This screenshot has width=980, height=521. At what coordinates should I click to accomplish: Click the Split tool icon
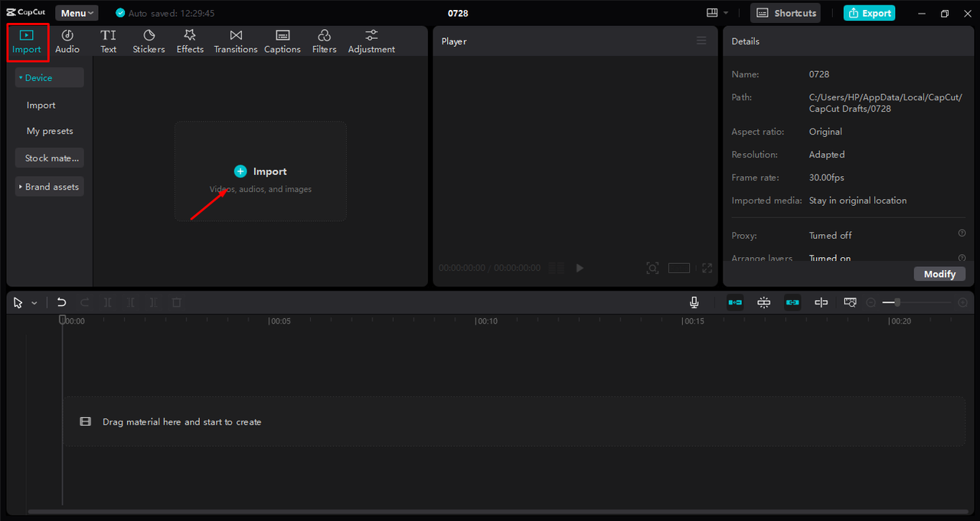108,303
